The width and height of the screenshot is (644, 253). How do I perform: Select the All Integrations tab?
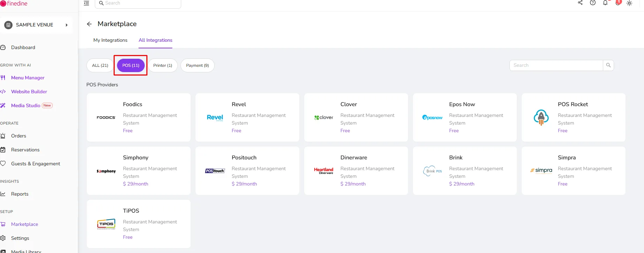click(x=155, y=40)
